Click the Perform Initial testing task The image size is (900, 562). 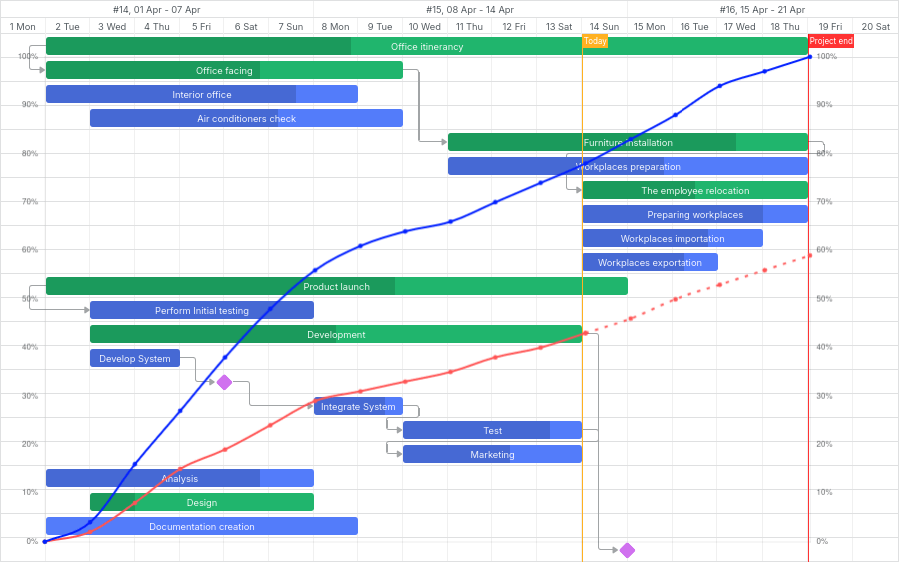click(x=201, y=310)
